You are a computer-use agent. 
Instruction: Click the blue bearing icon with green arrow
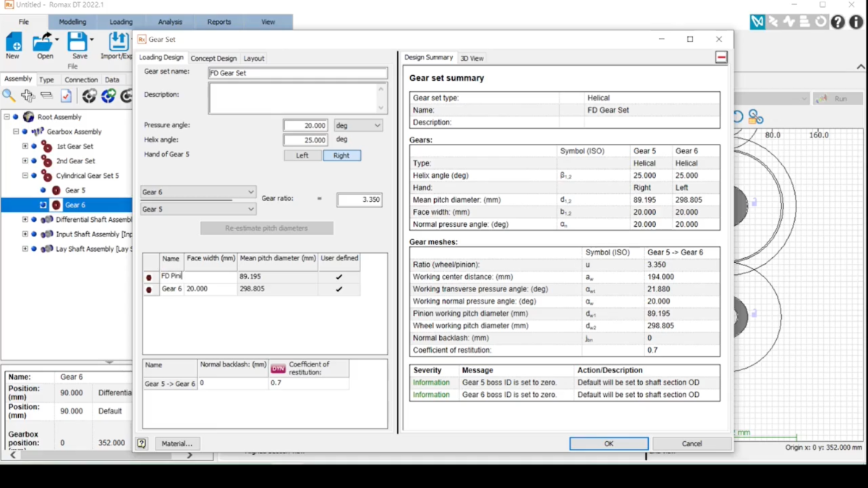point(108,95)
